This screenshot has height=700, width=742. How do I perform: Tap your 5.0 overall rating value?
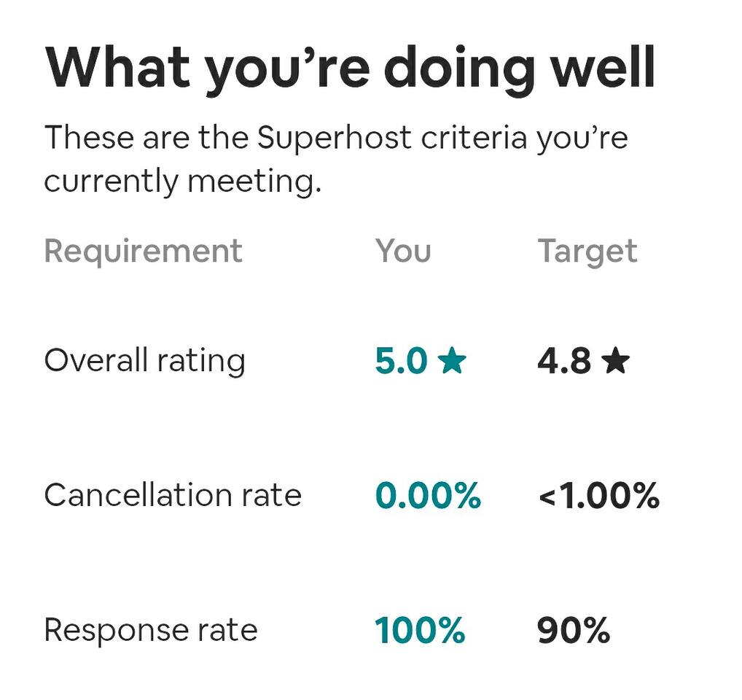pos(401,360)
